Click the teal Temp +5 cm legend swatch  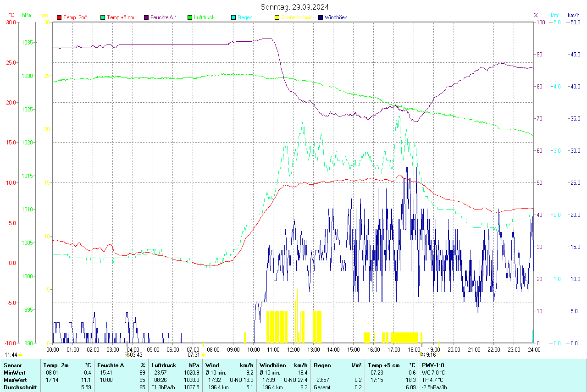(103, 17)
